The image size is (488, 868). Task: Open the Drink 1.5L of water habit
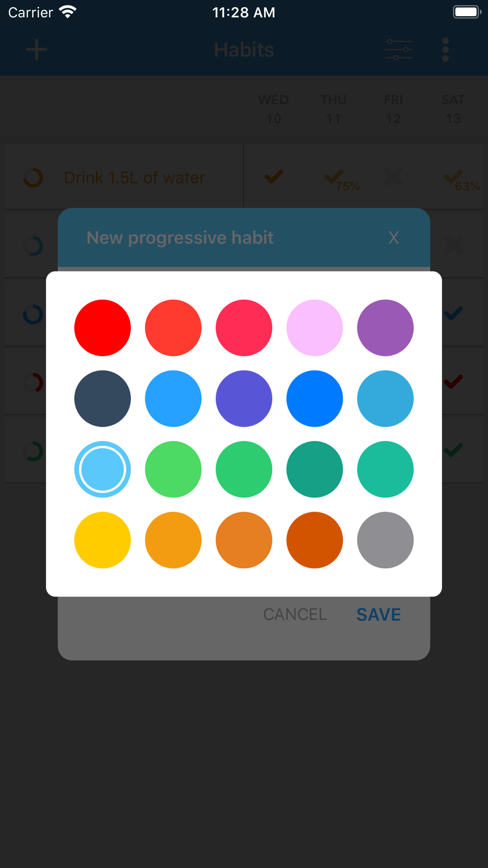pos(134,177)
